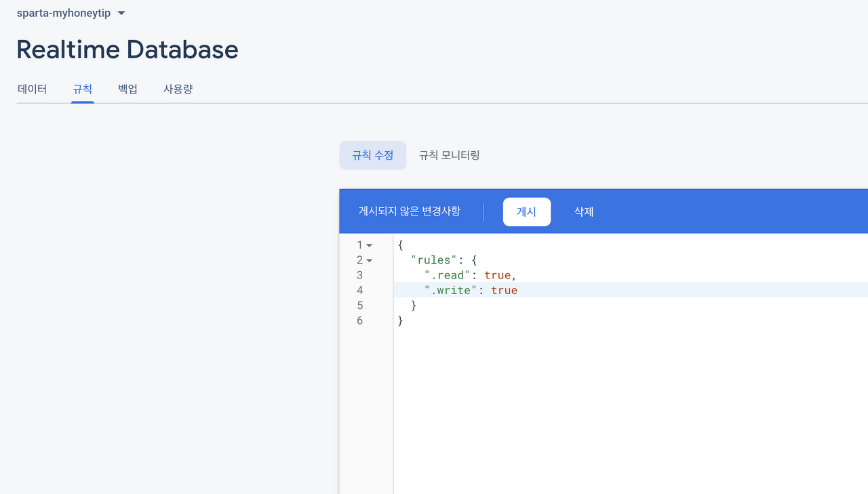Select the 규칙 수정 view

(x=372, y=155)
